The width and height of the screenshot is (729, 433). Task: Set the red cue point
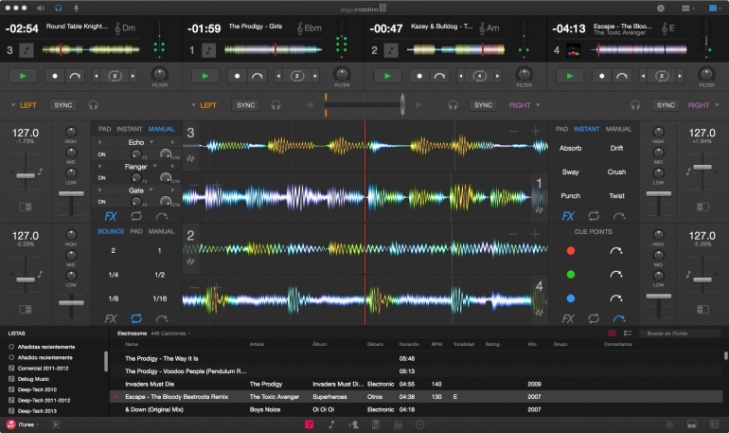(571, 251)
